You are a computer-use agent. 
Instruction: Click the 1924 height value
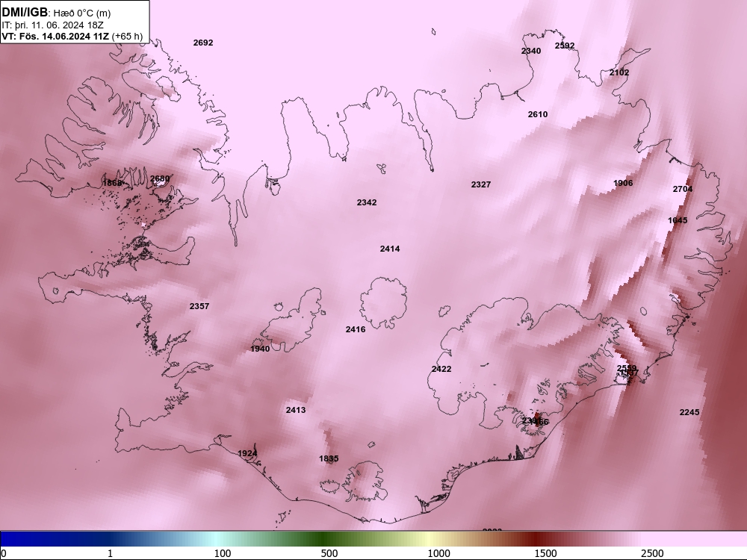click(247, 453)
